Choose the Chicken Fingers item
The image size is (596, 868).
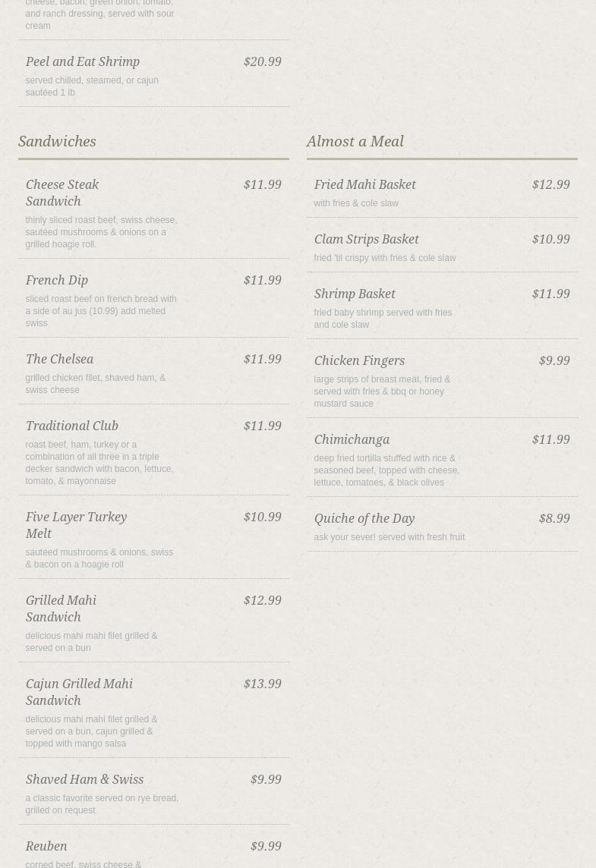pyautogui.click(x=359, y=361)
